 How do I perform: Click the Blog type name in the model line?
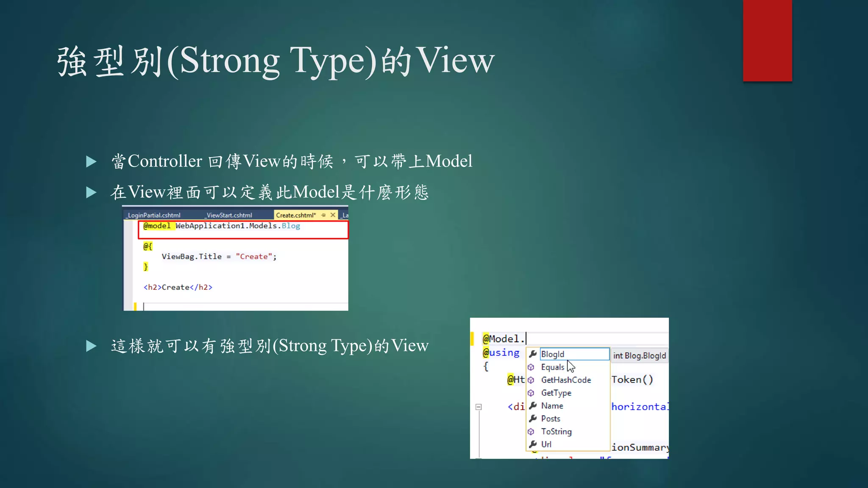(x=291, y=226)
